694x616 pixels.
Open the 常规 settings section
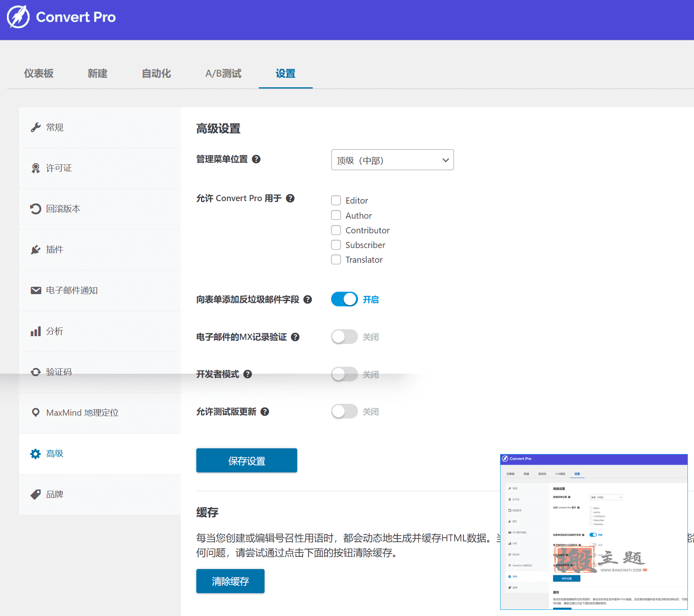click(x=100, y=127)
